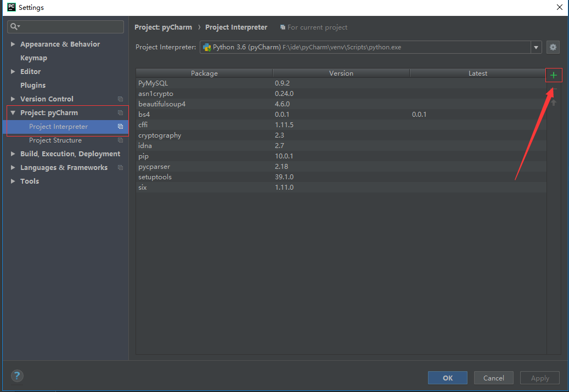The width and height of the screenshot is (569, 392).
Task: Click copy icon beside Version Control
Action: (120, 99)
